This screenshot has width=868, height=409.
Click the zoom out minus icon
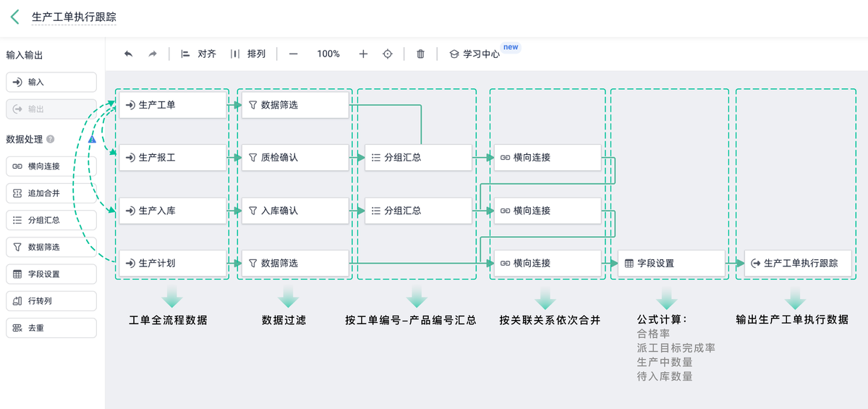[x=294, y=54]
